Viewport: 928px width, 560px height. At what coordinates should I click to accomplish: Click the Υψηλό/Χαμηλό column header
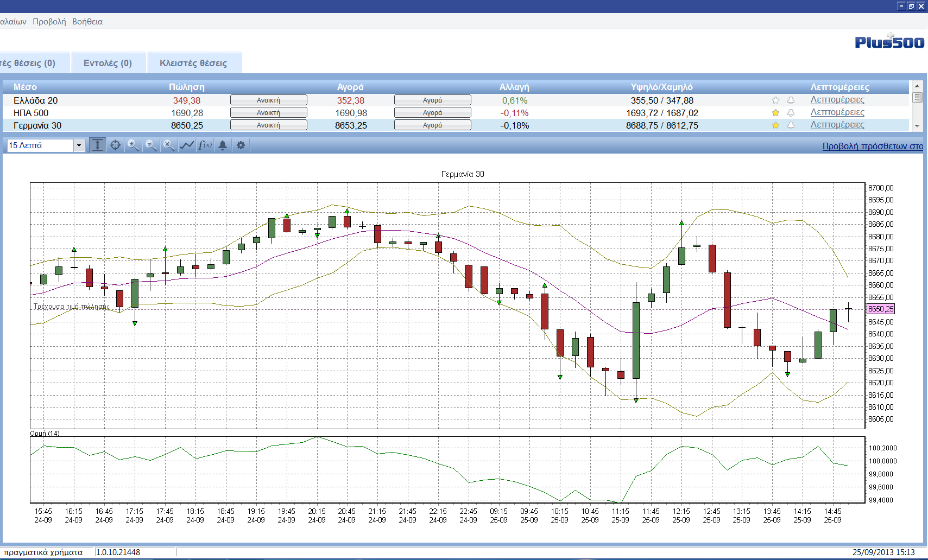(661, 87)
